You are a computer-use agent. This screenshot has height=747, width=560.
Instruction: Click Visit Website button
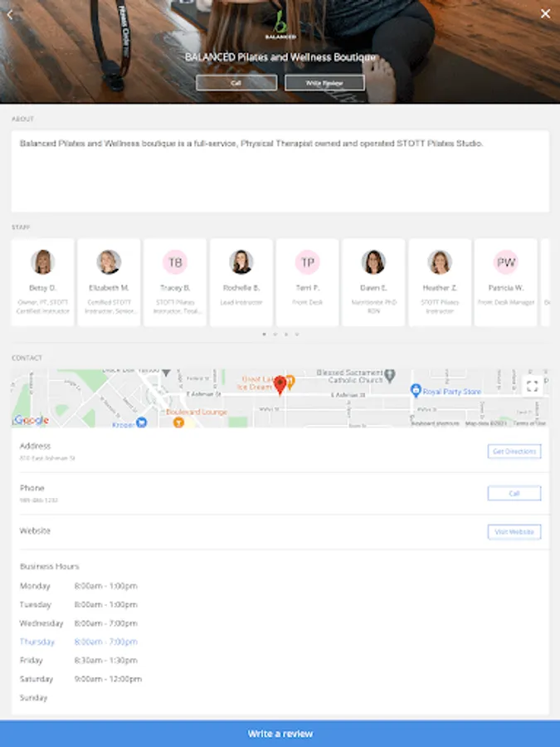click(514, 532)
